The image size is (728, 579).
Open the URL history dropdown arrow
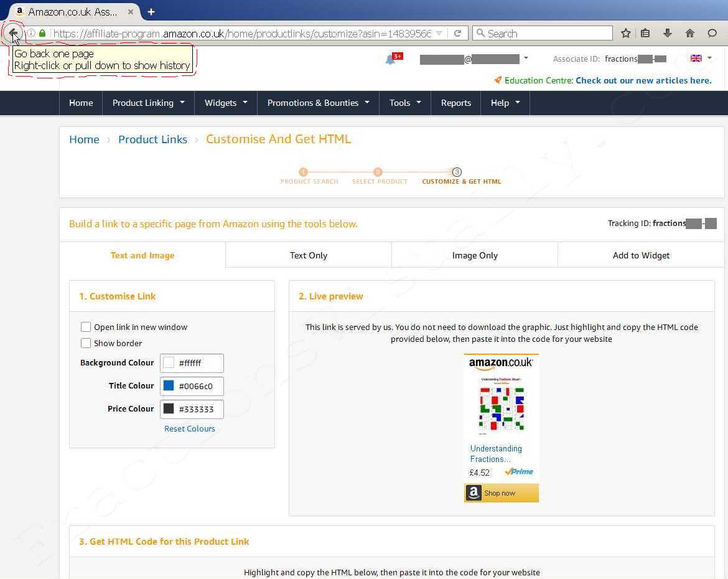coord(439,34)
